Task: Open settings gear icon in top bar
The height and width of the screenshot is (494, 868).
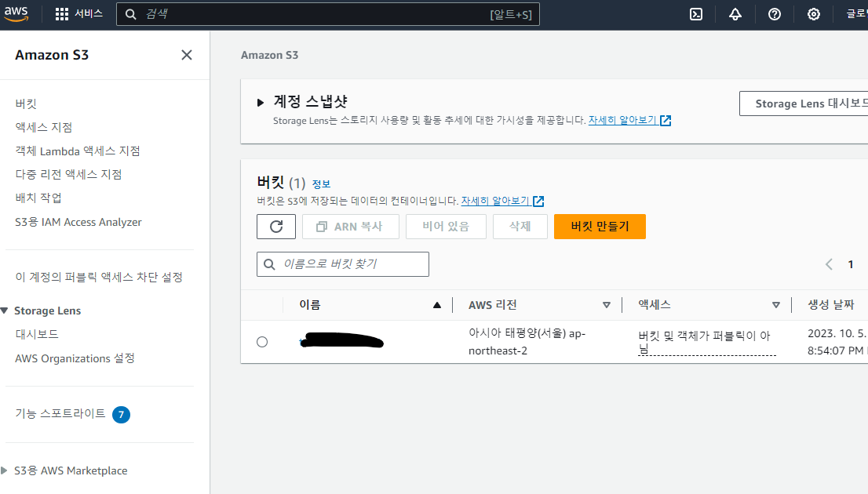Action: (x=813, y=14)
